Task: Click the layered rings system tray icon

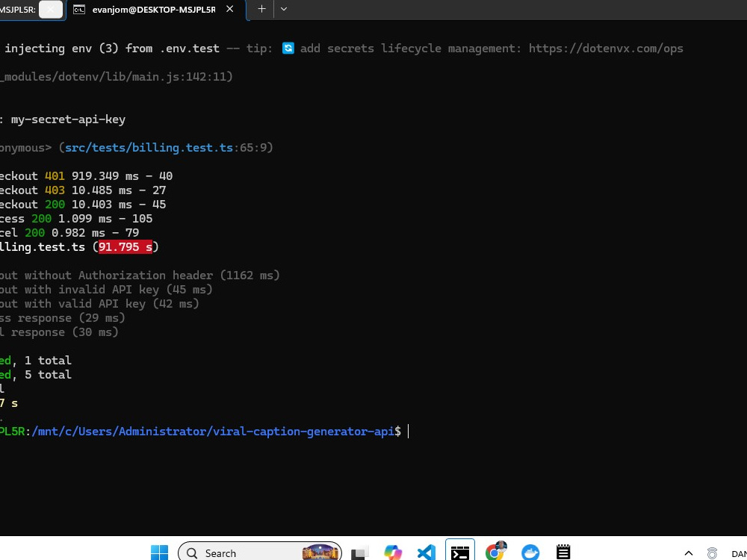Action: [x=712, y=553]
